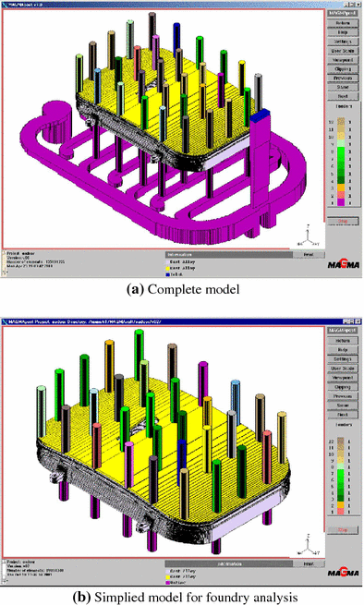Go to Previous result in lower window

[x=343, y=396]
